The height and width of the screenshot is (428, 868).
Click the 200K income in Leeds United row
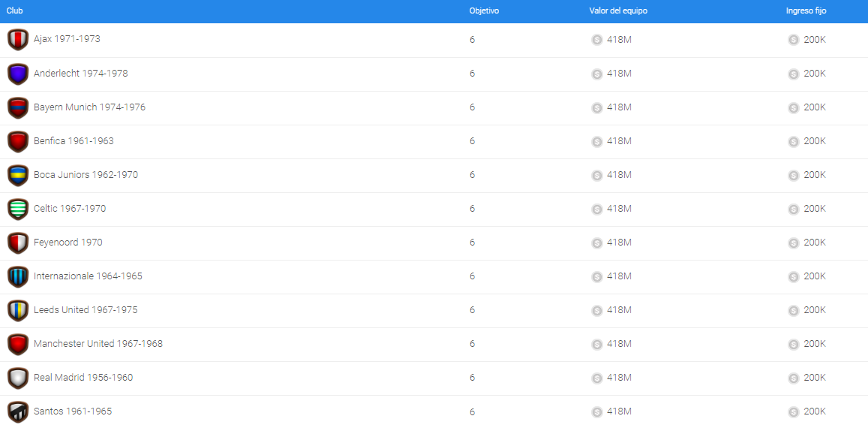tap(815, 310)
